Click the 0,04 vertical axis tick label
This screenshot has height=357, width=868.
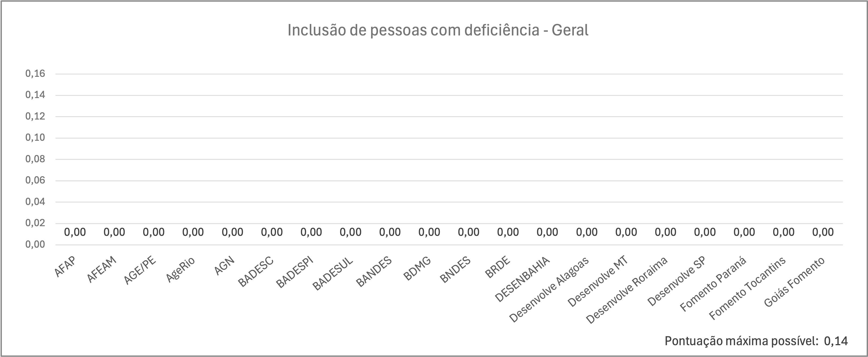point(35,202)
